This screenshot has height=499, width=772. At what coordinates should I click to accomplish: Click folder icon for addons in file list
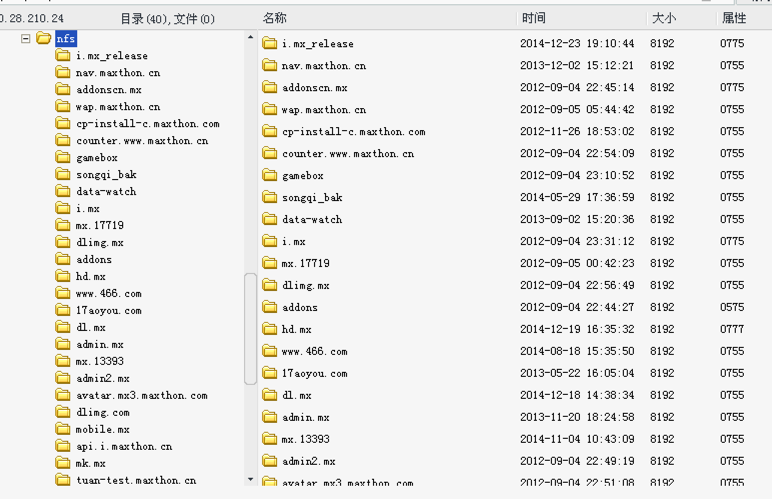point(269,307)
